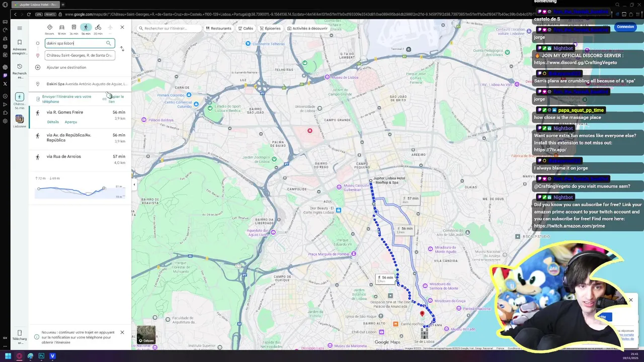Close the directions panel with X
644x362 pixels.
(x=122, y=27)
